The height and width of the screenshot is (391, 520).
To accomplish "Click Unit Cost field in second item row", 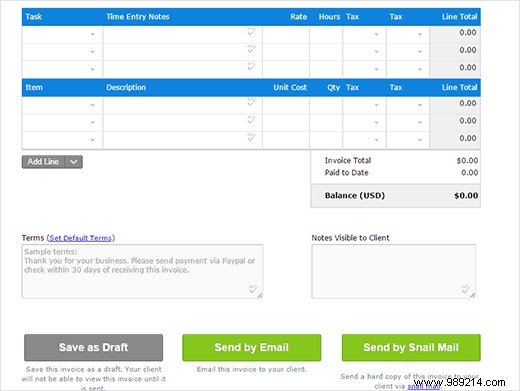I will [x=286, y=122].
